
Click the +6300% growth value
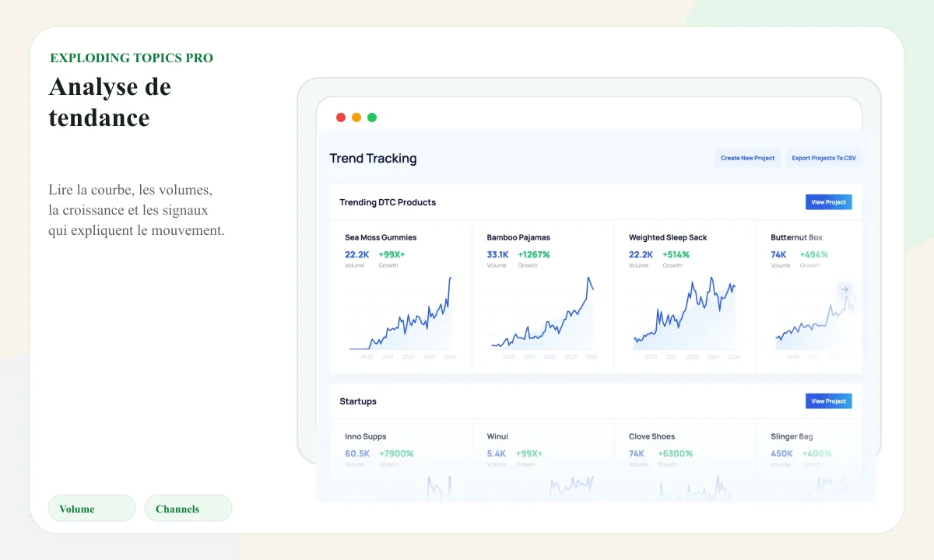pyautogui.click(x=675, y=453)
